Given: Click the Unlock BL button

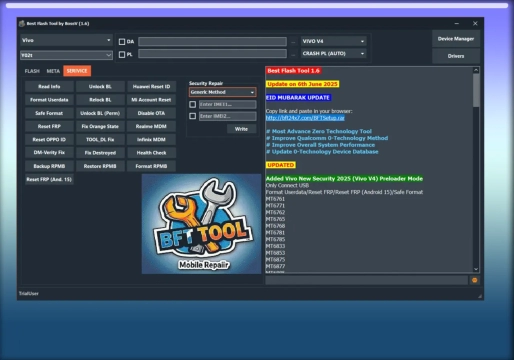Looking at the screenshot, I should coord(100,87).
